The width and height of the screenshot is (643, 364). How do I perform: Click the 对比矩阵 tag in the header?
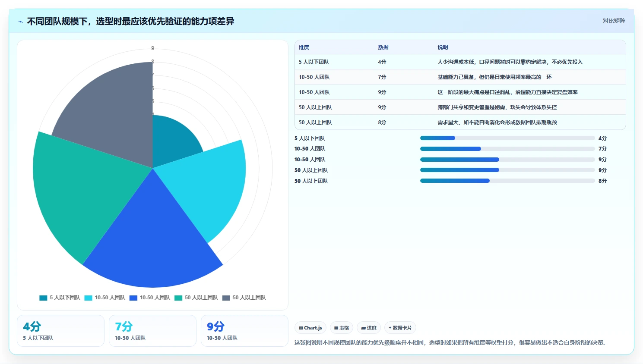point(614,21)
